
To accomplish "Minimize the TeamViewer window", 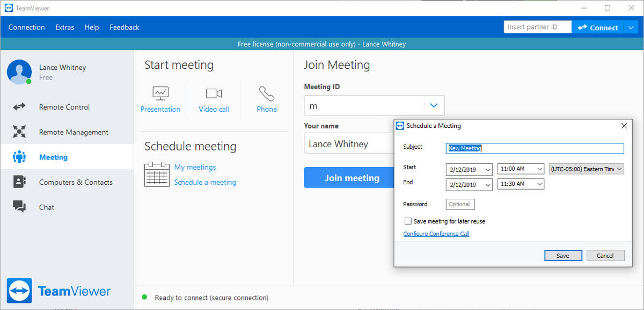I will [583, 8].
